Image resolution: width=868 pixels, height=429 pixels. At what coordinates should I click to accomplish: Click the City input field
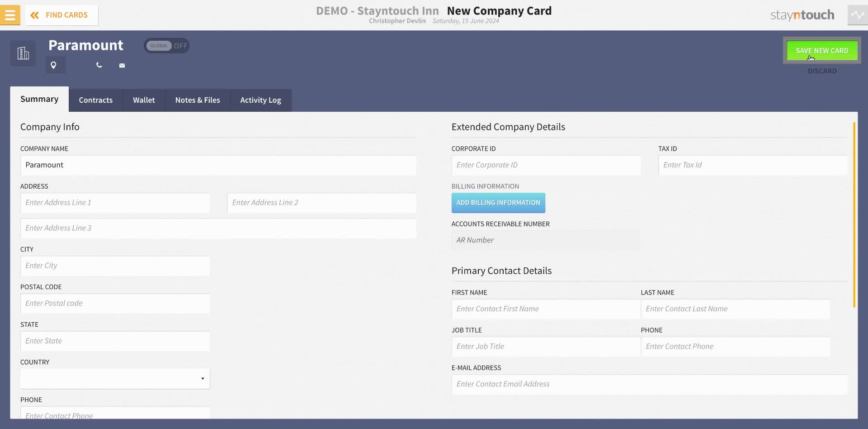point(115,266)
